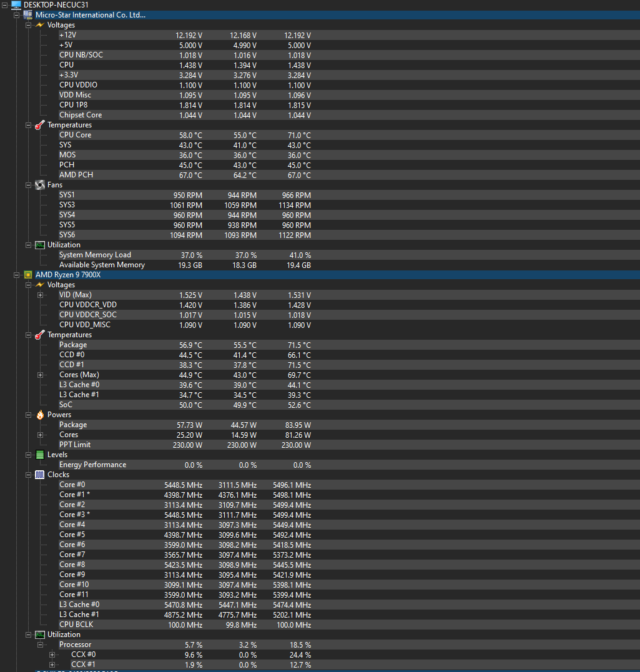Collapse the AMD Ryzen 9 7900X node

coord(16,275)
